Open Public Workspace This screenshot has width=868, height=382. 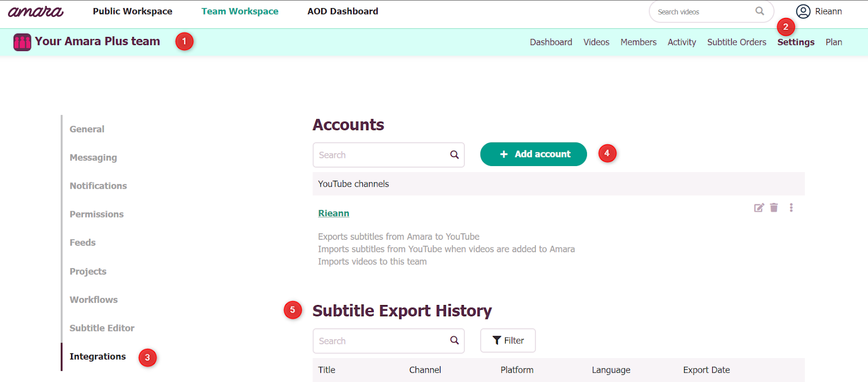(132, 11)
